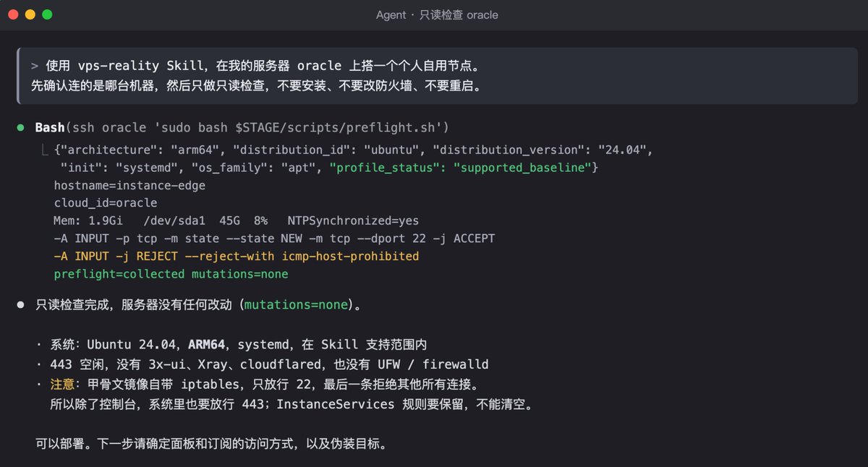Click the prompt line starting with 使用 vps-reality Skill
The image size is (868, 467).
256,67
